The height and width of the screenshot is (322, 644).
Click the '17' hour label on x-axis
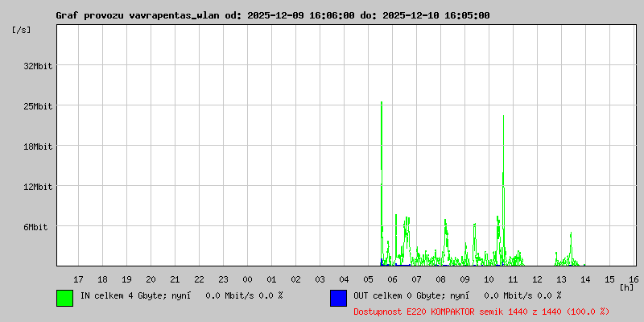[x=78, y=279]
